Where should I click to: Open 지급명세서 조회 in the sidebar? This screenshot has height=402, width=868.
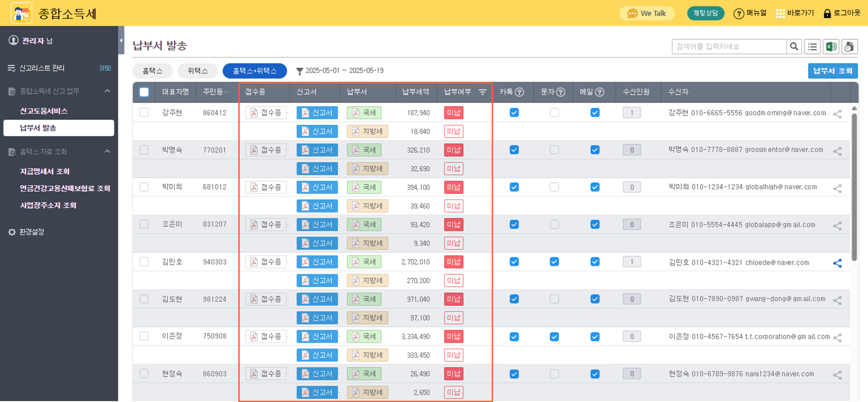(x=45, y=171)
